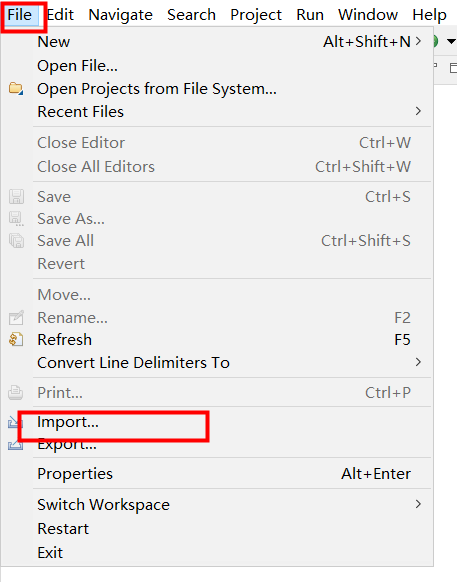Viewport: 457px width, 582px height.
Task: Open the black dropdown arrow beside run
Action: point(451,41)
